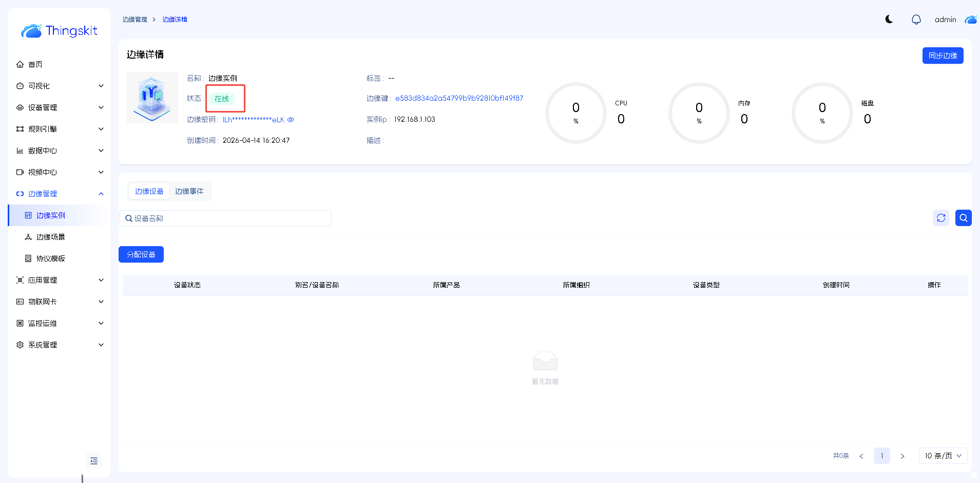Click the 所属产品 column header
Screen dimensions: 980x483
(x=447, y=285)
